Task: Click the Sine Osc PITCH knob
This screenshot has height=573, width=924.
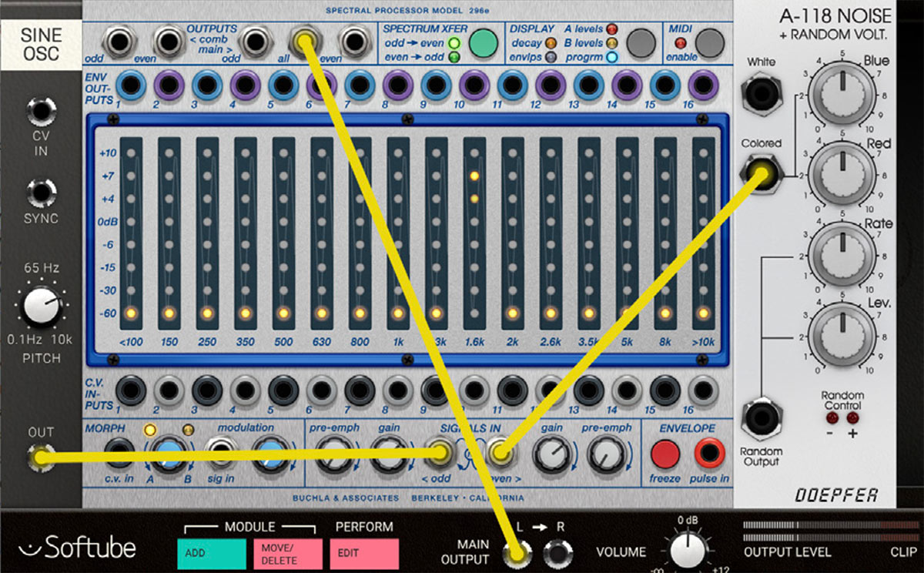Action: pyautogui.click(x=42, y=309)
